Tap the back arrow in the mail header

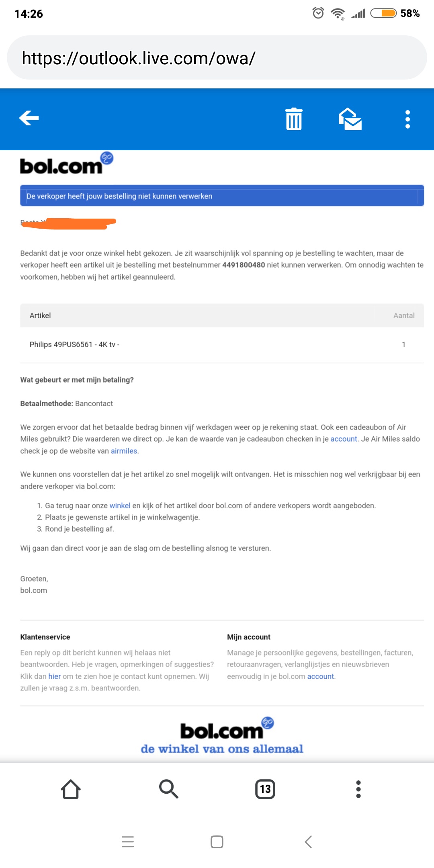[29, 118]
